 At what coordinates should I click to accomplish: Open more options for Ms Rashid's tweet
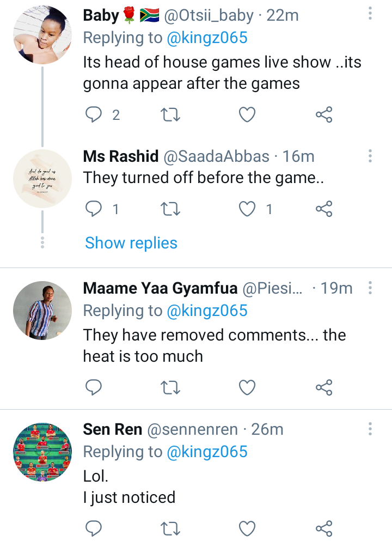point(370,156)
